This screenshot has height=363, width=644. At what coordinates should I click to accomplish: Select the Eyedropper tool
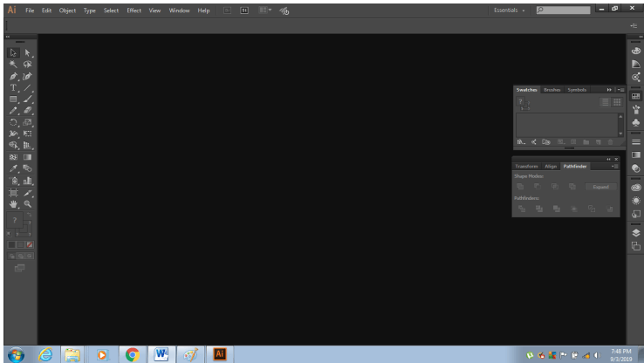[13, 168]
